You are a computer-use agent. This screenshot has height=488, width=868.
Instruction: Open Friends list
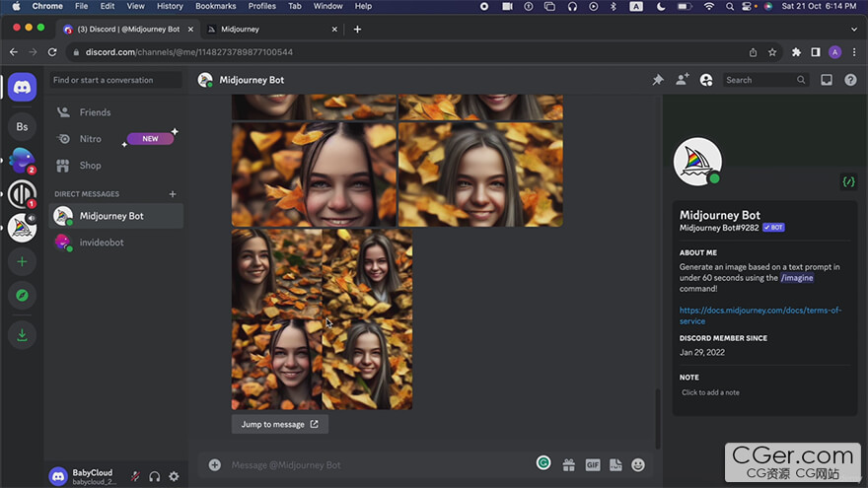[x=115, y=112]
